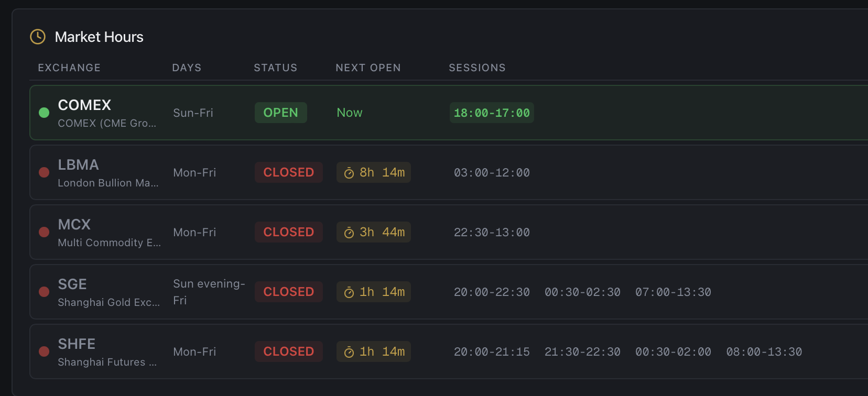Click the timer icon in SHFE countdown
The image size is (868, 396).
click(x=349, y=351)
